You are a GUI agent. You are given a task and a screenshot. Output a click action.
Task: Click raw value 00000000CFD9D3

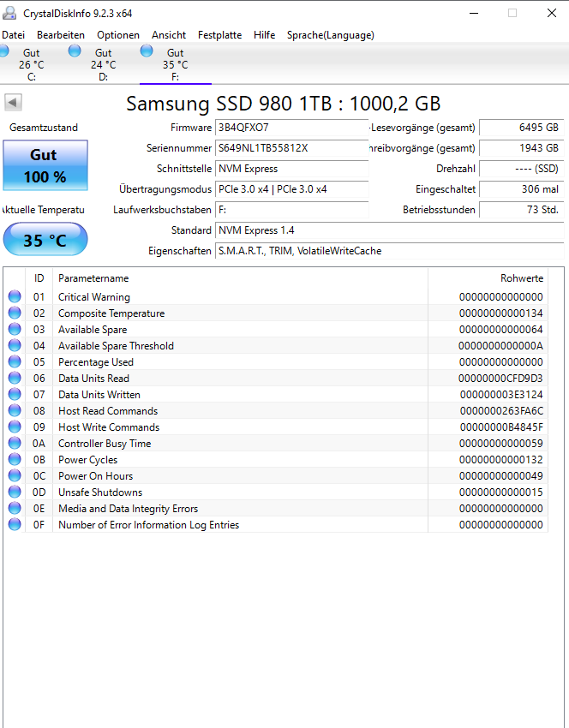click(500, 379)
